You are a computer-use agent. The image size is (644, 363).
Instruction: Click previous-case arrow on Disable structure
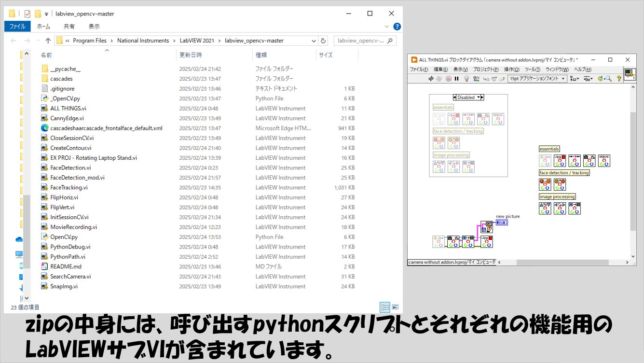(x=454, y=98)
